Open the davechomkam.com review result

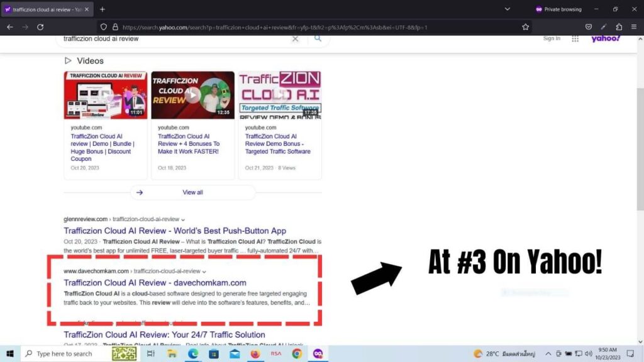pyautogui.click(x=155, y=282)
